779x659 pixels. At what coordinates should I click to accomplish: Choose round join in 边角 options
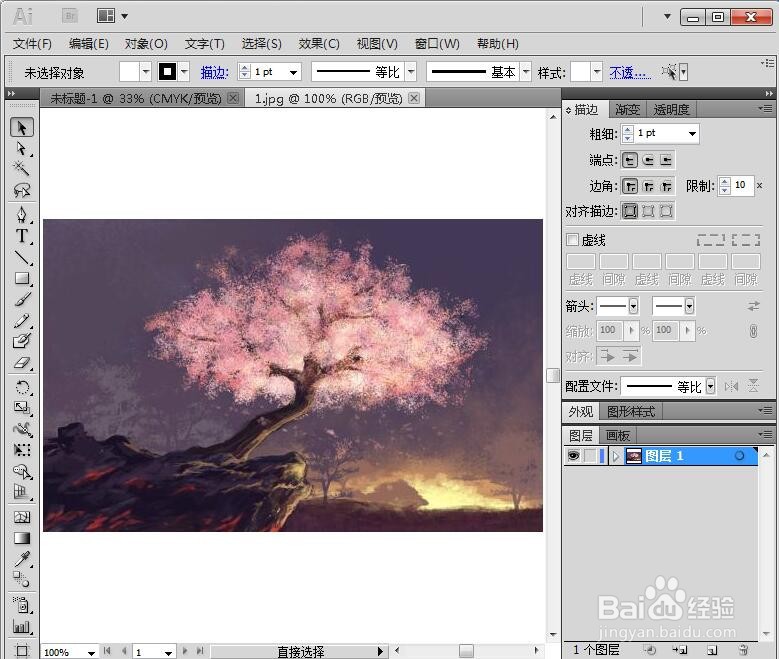pyautogui.click(x=648, y=186)
